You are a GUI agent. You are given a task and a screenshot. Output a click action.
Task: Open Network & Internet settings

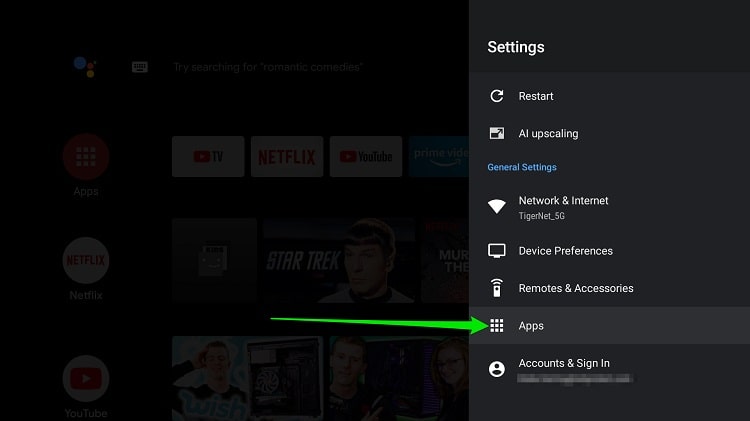(x=609, y=207)
